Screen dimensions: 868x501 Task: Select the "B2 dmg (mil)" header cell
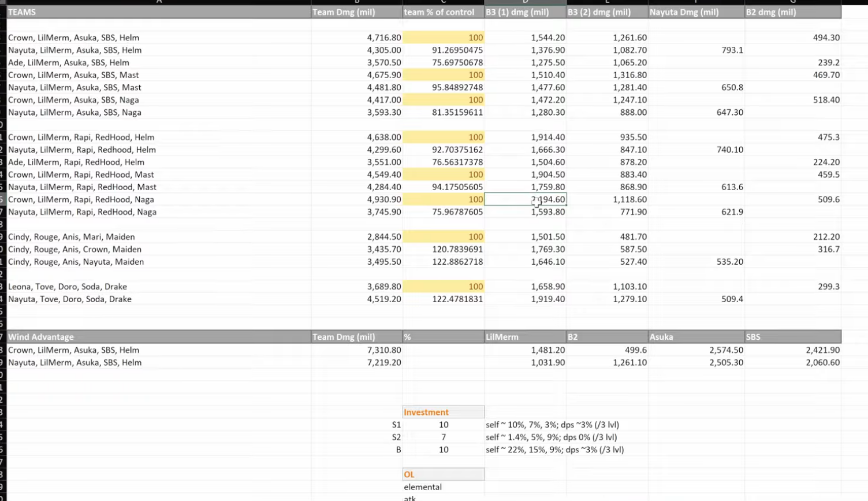click(793, 12)
